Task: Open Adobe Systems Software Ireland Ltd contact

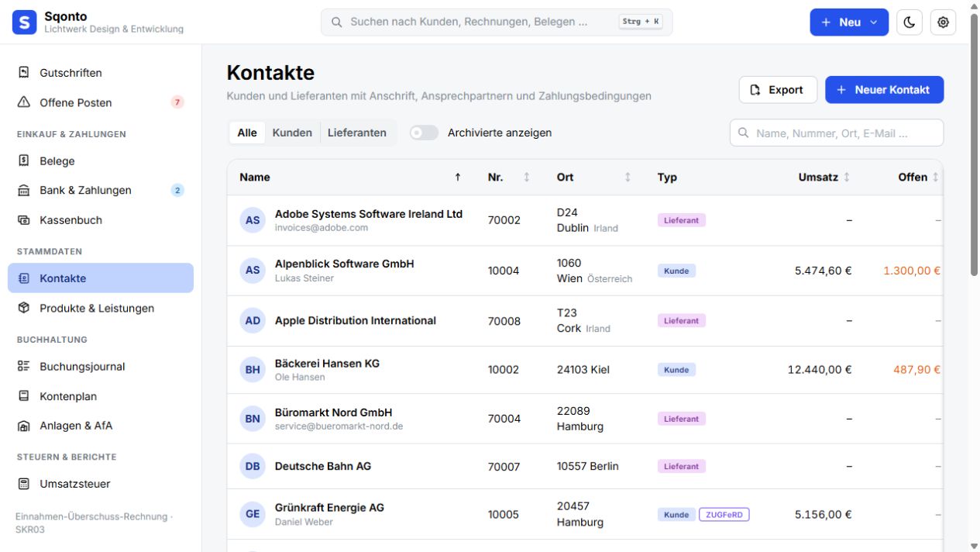Action: 369,214
